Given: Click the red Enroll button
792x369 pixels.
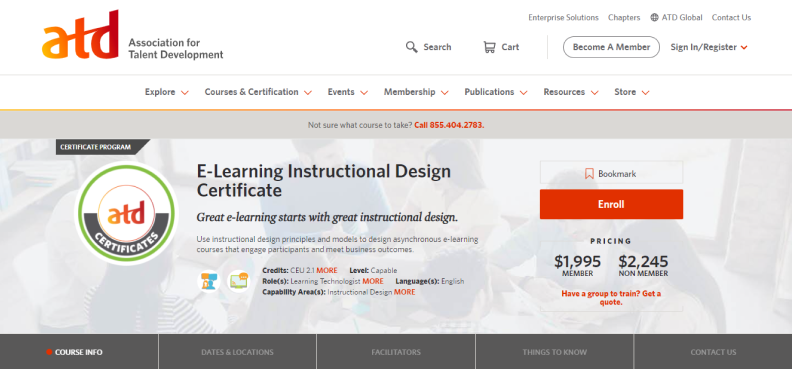Looking at the screenshot, I should coord(611,204).
